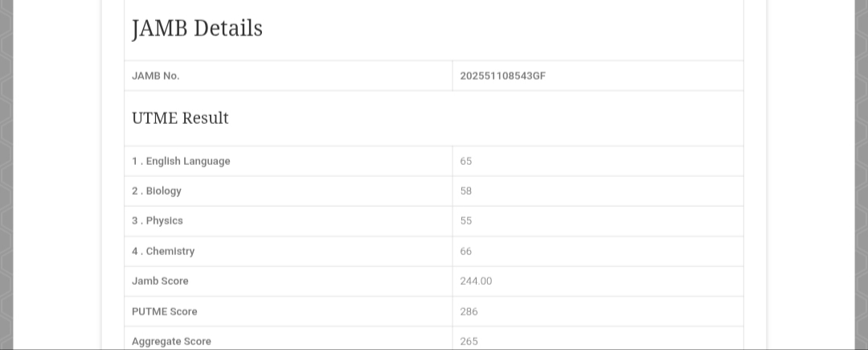Click the PUTME Score label
This screenshot has height=350, width=868.
point(165,311)
